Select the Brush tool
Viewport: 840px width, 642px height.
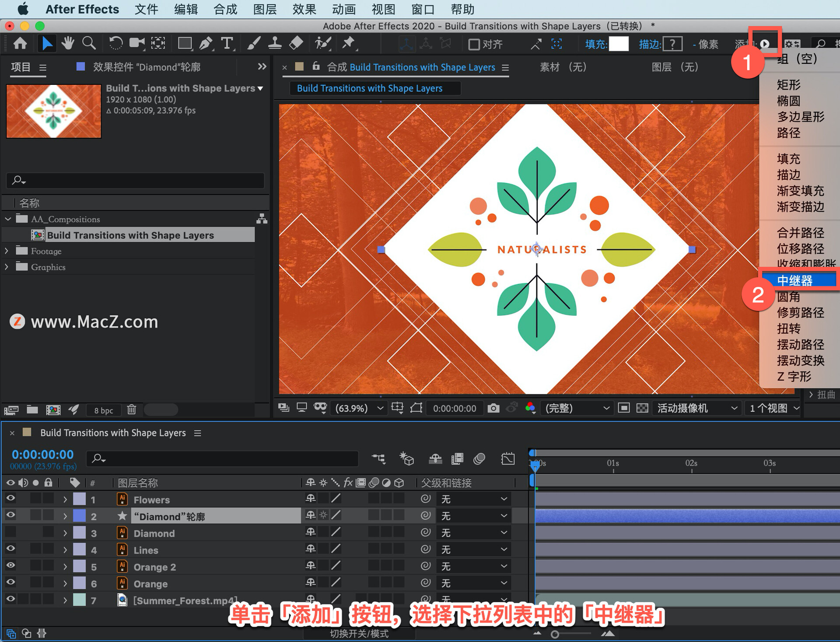pyautogui.click(x=254, y=43)
